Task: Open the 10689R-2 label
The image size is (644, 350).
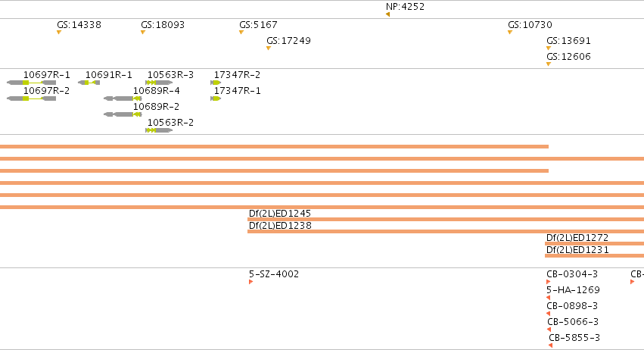Action: click(157, 107)
